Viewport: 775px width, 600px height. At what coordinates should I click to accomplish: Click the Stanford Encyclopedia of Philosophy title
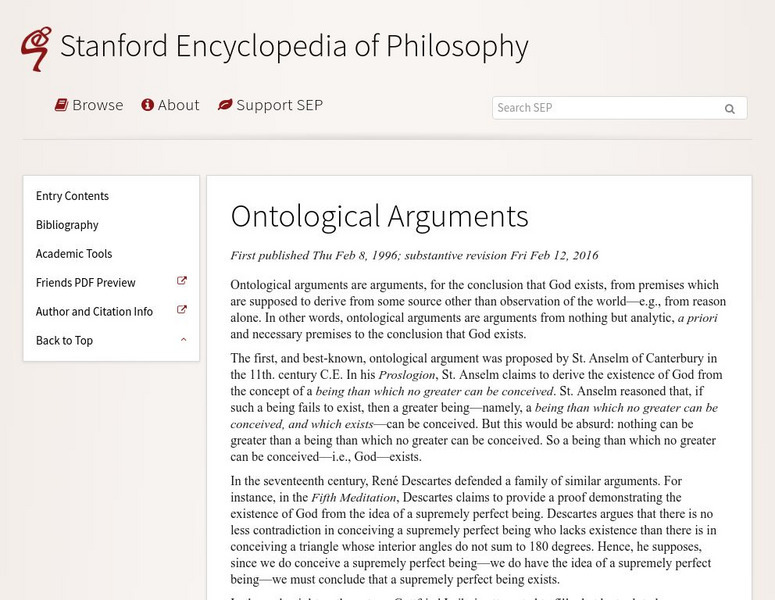coord(294,46)
